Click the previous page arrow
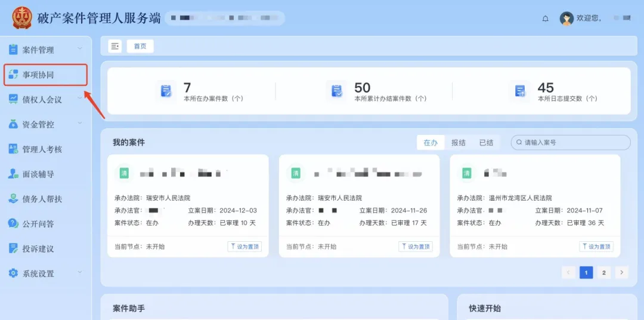The width and height of the screenshot is (644, 320). click(x=568, y=272)
